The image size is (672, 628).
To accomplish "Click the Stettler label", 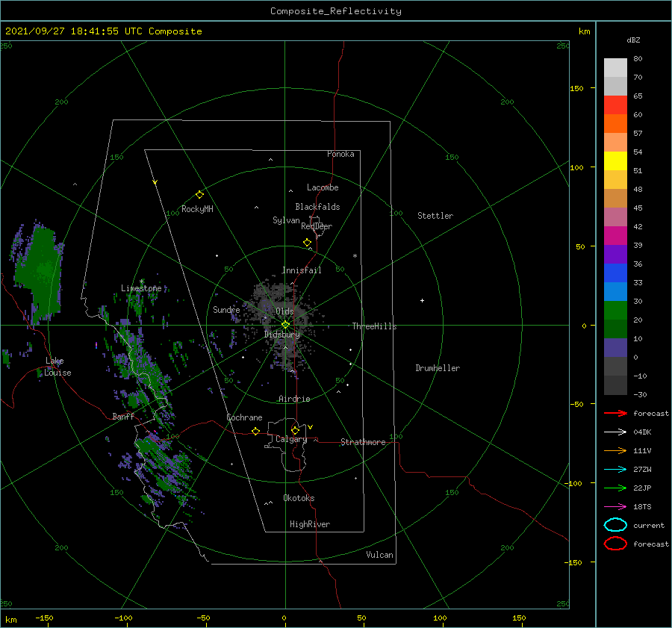I will pyautogui.click(x=435, y=216).
